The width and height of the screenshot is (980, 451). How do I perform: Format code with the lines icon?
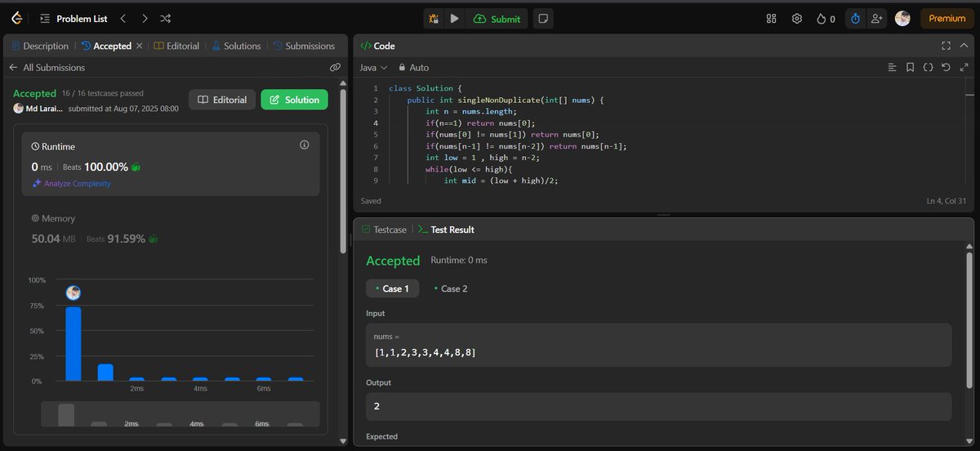point(892,68)
